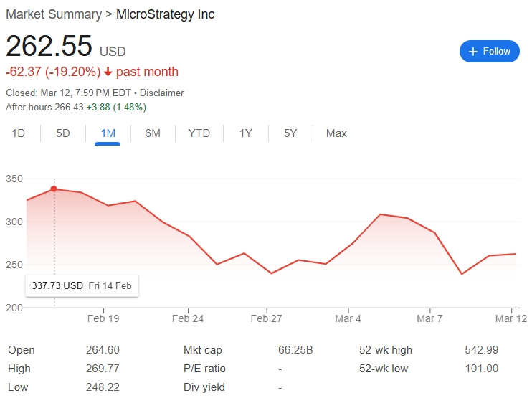Open the Disclaimer link
This screenshot has width=532, height=398.
(162, 93)
